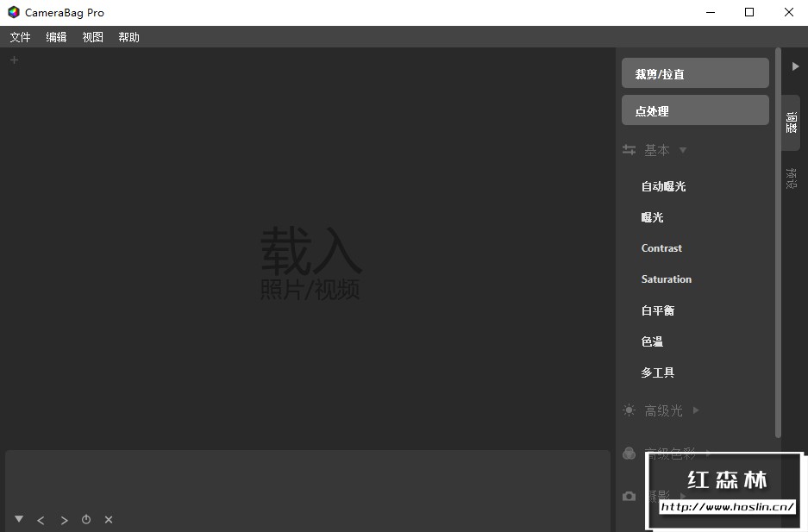808x532 pixels.
Task: Collapse the 基本 section arrow
Action: click(x=683, y=150)
